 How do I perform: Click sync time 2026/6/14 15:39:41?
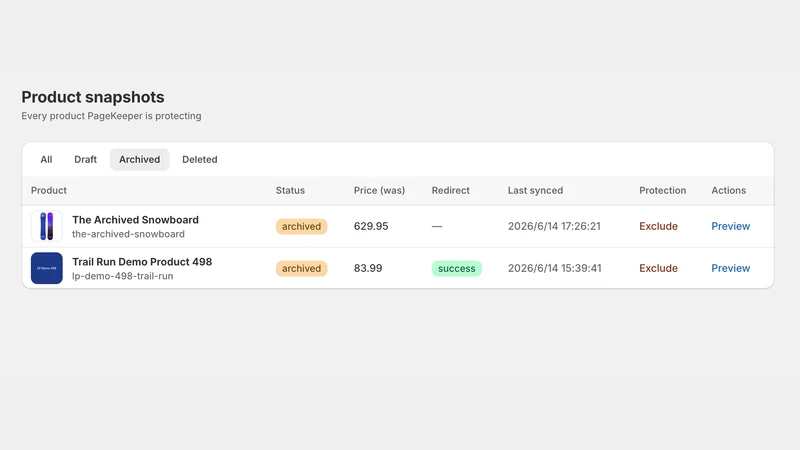tap(555, 268)
